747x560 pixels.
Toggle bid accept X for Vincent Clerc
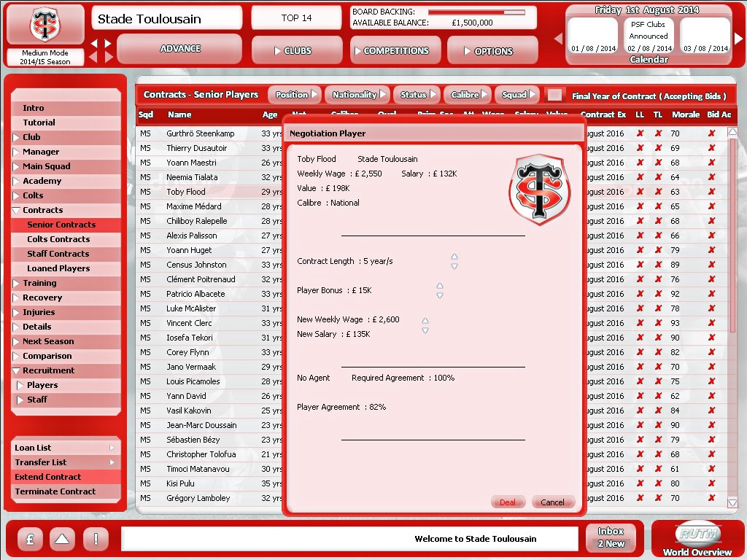click(712, 323)
